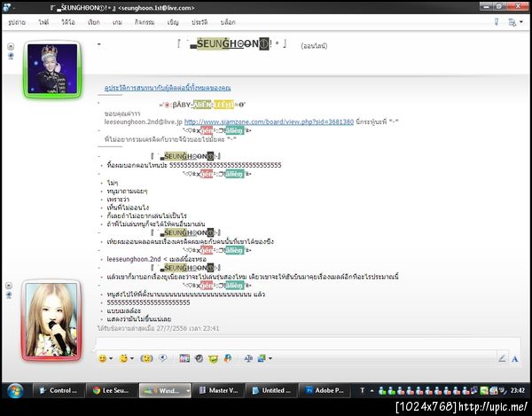Click the ประวัติ menu item
The width and height of the screenshot is (532, 416).
[199, 22]
